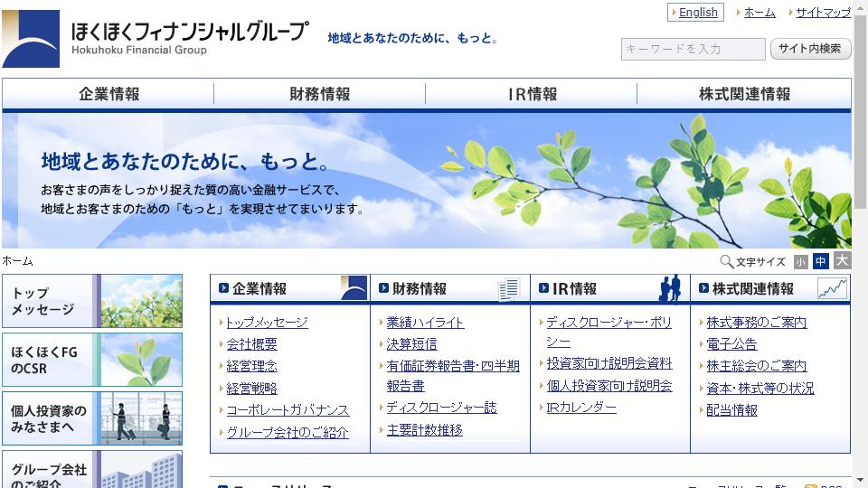The width and height of the screenshot is (868, 488).
Task: Focus the keyword search input field
Action: pos(693,49)
